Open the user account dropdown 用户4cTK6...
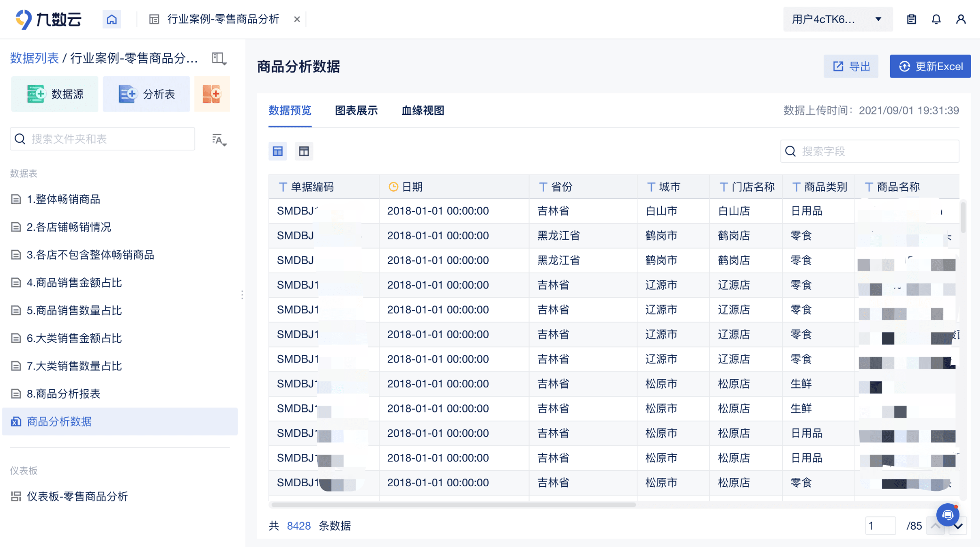Screen dimensions: 980x547 (x=837, y=19)
